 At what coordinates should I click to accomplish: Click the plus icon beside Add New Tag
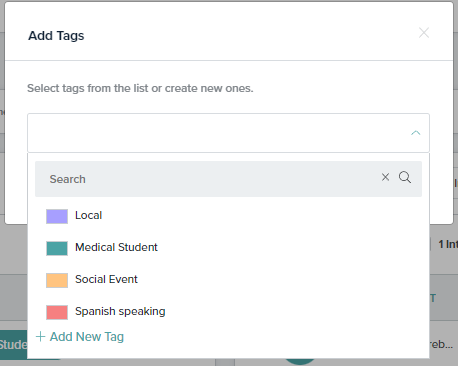[40, 337]
